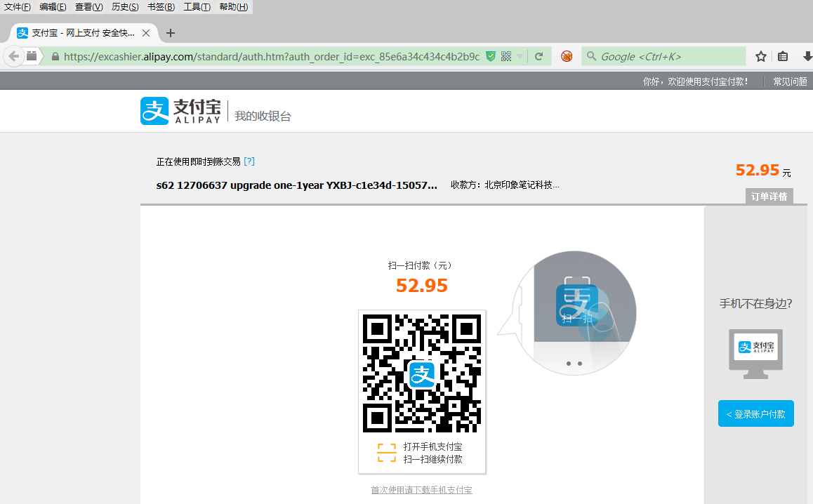This screenshot has height=504, width=813.
Task: Click the 收款方 北京印象笔记科技 text
Action: (505, 185)
